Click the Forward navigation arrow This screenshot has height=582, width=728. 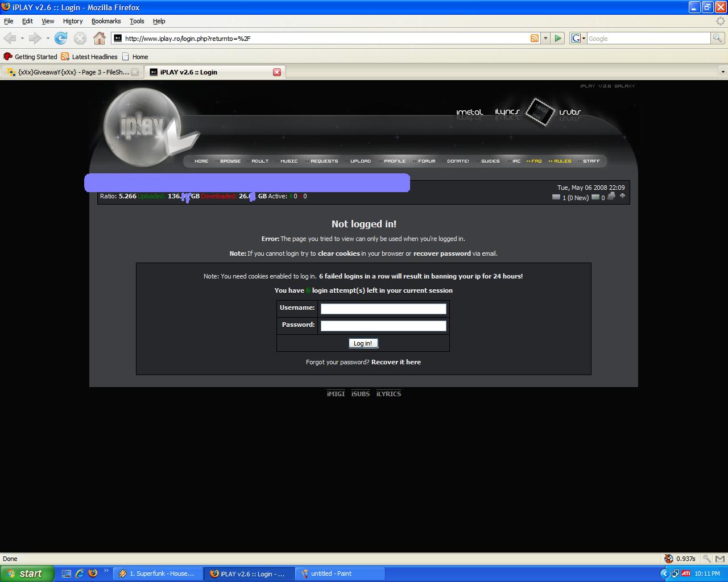[35, 38]
